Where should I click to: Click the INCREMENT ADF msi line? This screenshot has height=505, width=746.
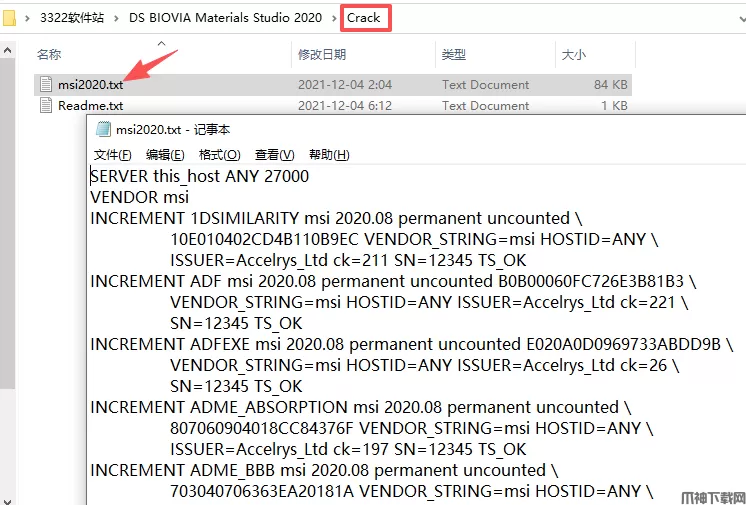(x=393, y=281)
